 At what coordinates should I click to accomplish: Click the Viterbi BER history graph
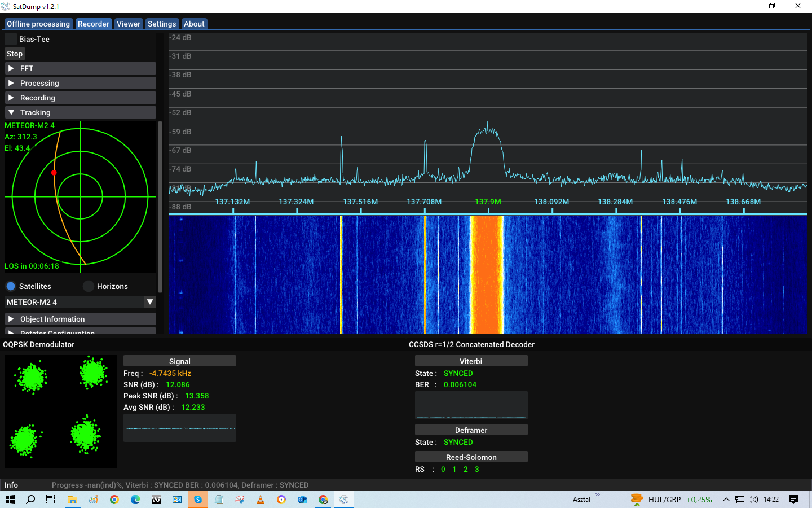coord(471,405)
